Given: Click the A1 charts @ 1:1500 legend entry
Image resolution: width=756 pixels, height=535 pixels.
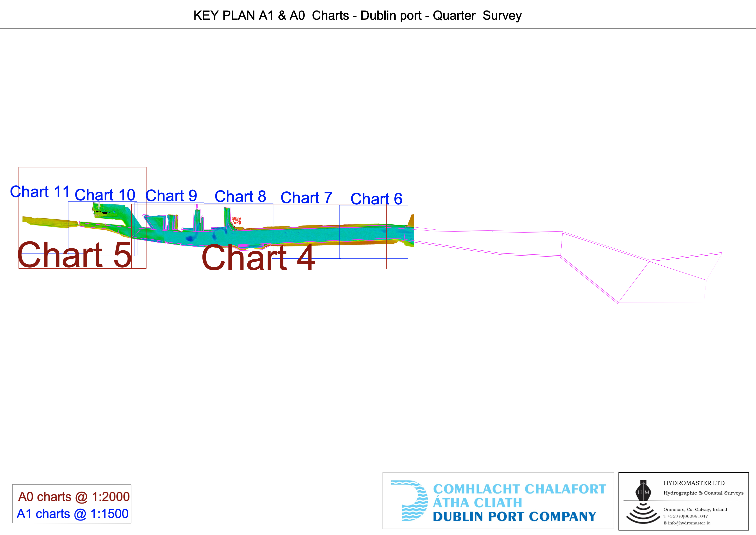Looking at the screenshot, I should 72,514.
